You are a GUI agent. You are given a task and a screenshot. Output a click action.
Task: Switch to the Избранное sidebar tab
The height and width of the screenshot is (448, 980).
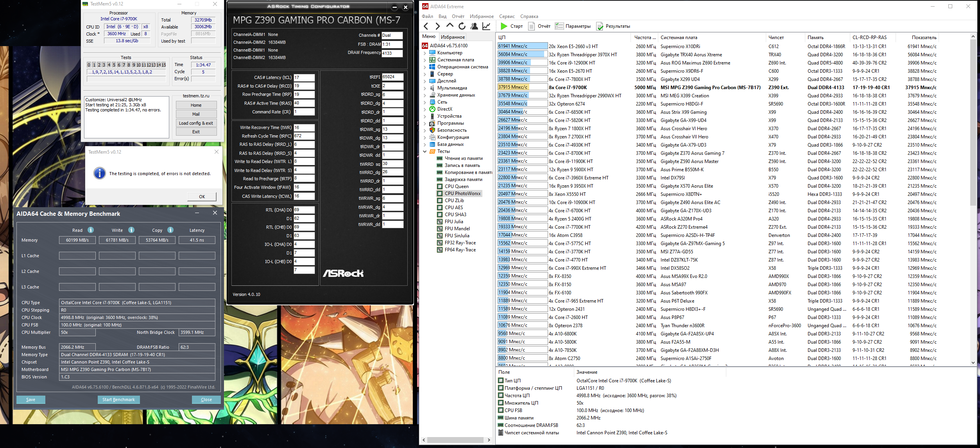point(453,37)
